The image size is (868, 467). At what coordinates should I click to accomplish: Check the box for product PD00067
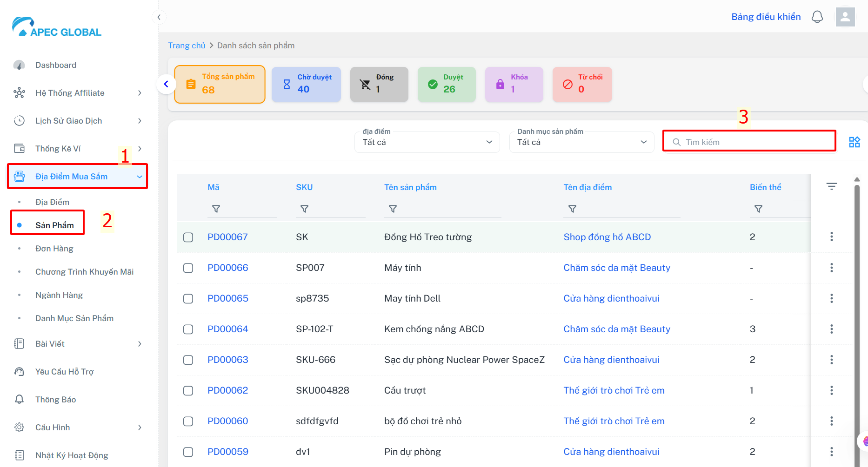tap(188, 237)
